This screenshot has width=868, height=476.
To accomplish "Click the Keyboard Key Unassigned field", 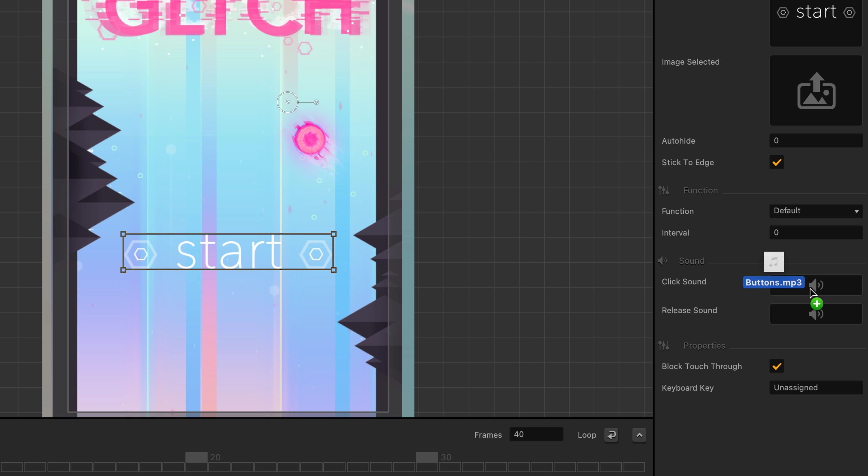I will tap(816, 388).
